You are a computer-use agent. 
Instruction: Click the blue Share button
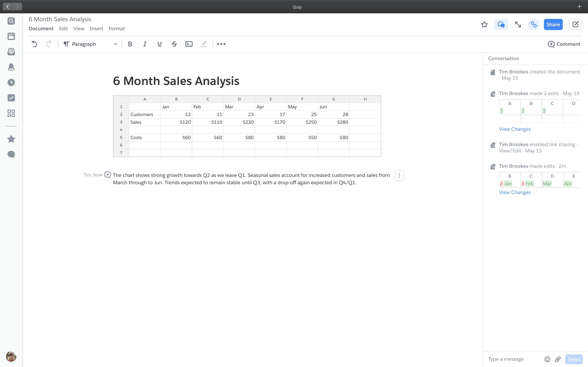(553, 24)
